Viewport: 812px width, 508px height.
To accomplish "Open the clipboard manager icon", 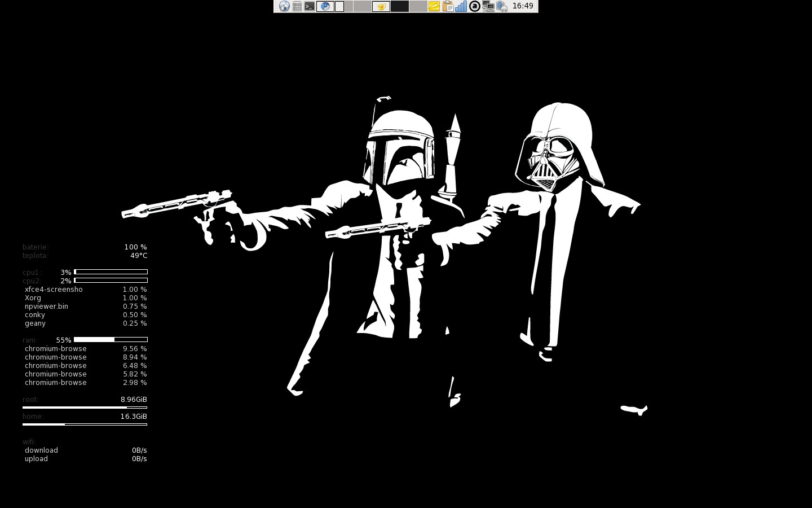I will tap(448, 6).
